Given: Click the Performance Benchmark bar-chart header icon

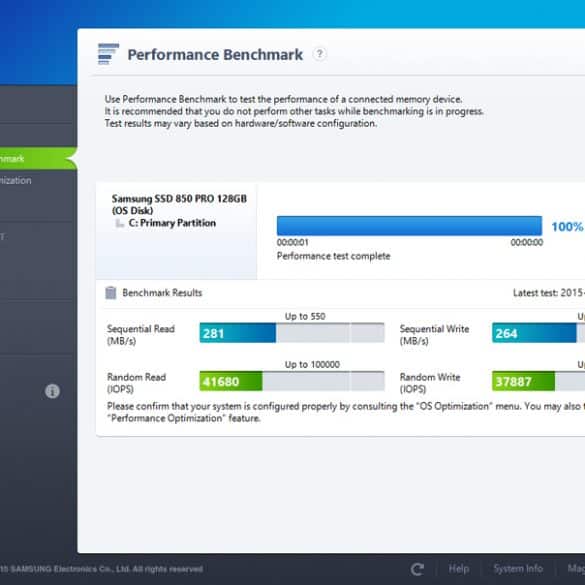Looking at the screenshot, I should tap(108, 54).
